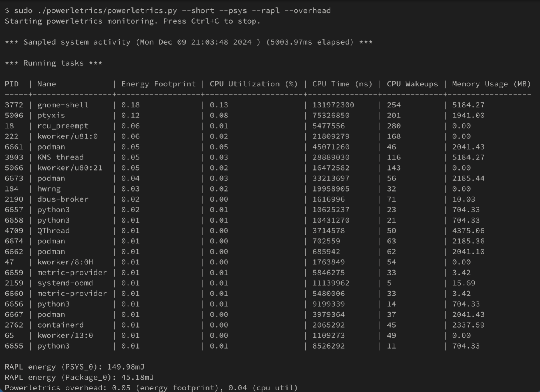
Task: Click the '--rapl' flag in the command
Action: pos(266,10)
